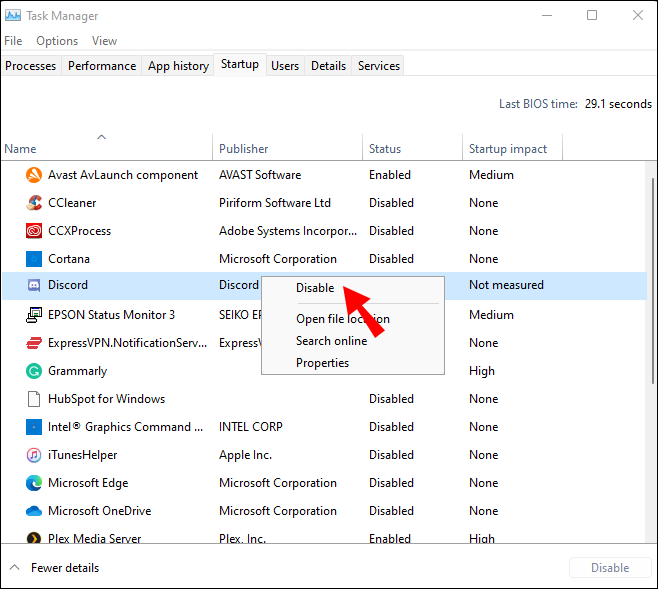Click the Microsoft Edge icon

coord(31,483)
